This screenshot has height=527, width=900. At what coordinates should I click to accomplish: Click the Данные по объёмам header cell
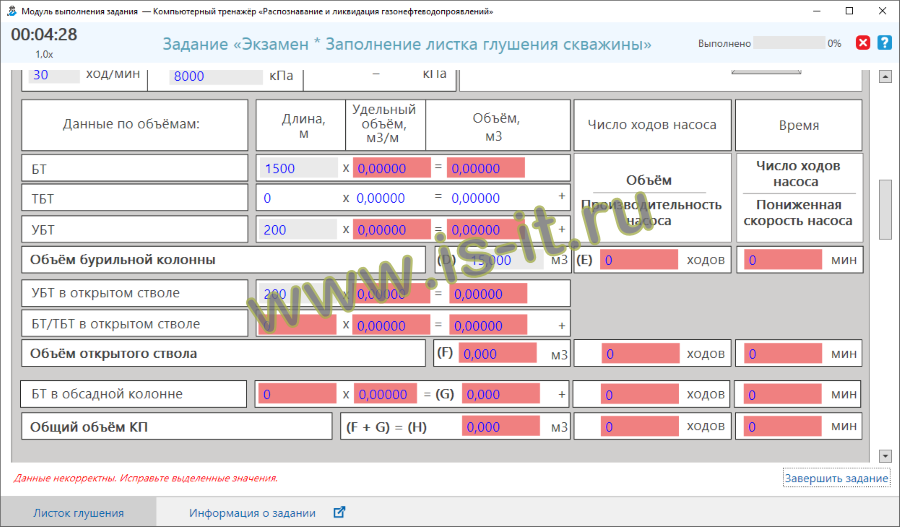coord(134,125)
